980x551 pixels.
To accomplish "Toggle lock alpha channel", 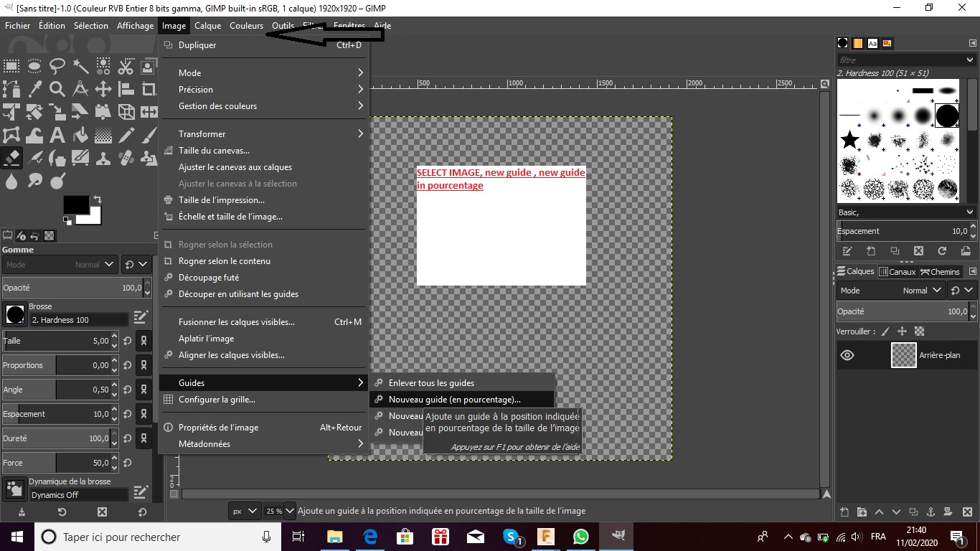I will coord(919,331).
